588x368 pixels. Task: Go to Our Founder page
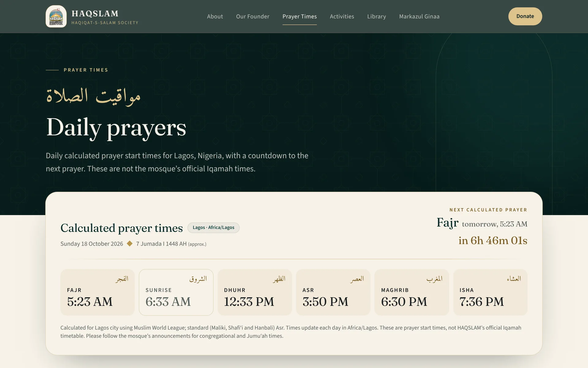tap(253, 17)
